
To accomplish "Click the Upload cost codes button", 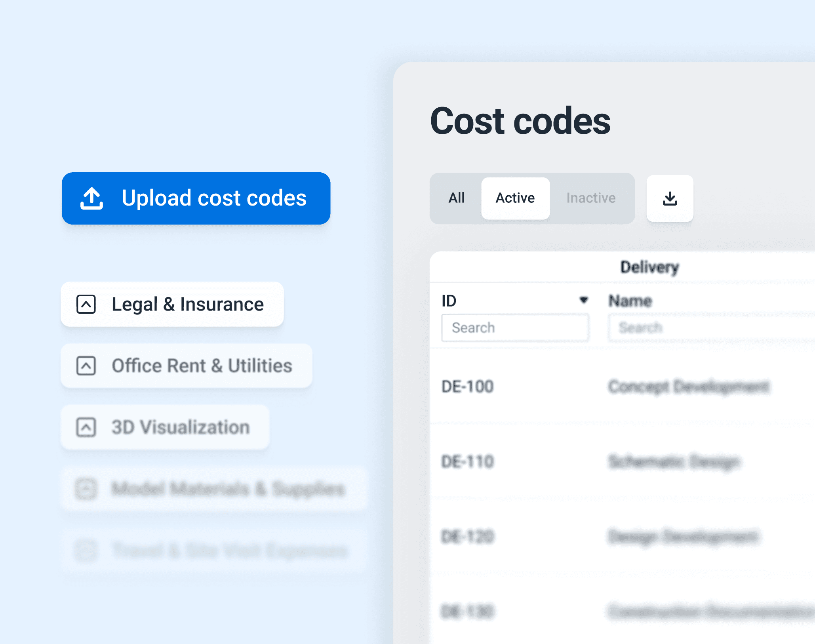I will pos(196,198).
